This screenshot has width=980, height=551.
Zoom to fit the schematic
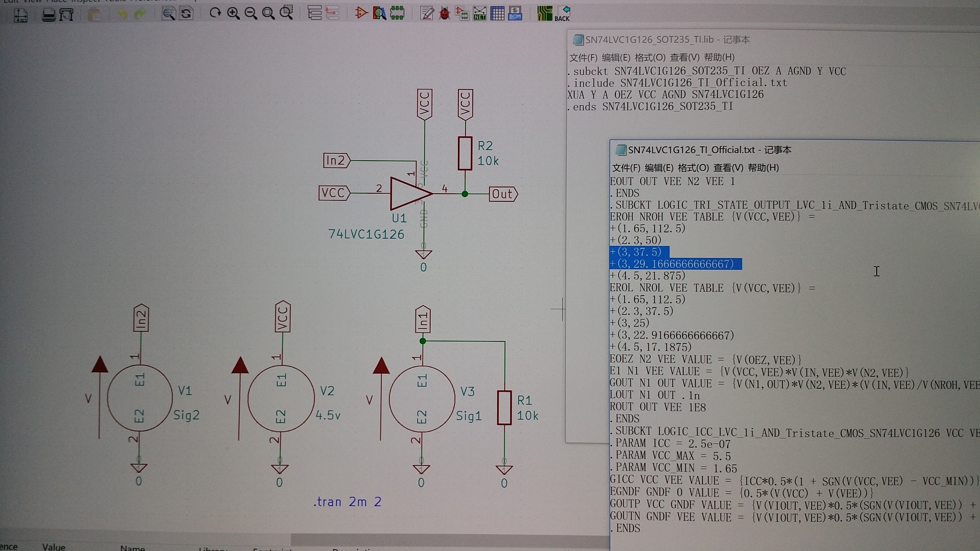[x=268, y=13]
